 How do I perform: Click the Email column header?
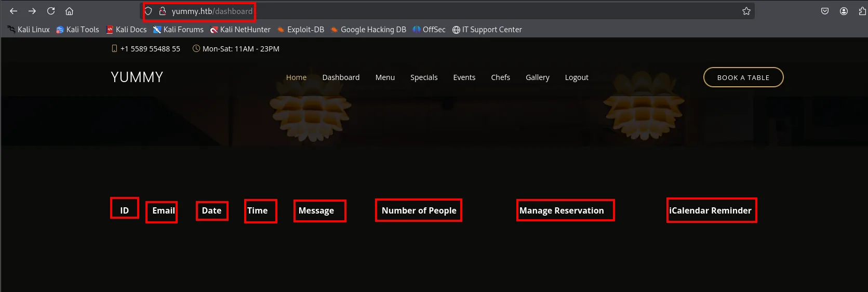(x=164, y=210)
